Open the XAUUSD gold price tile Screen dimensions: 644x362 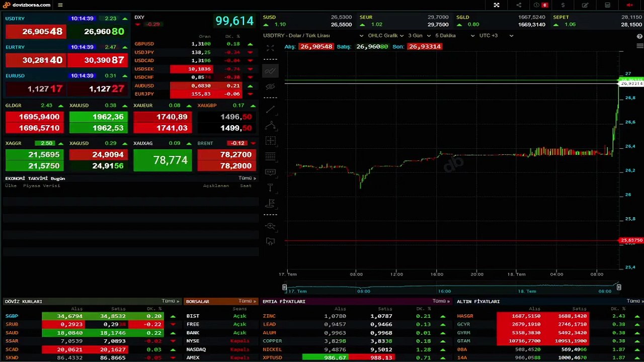tap(99, 118)
